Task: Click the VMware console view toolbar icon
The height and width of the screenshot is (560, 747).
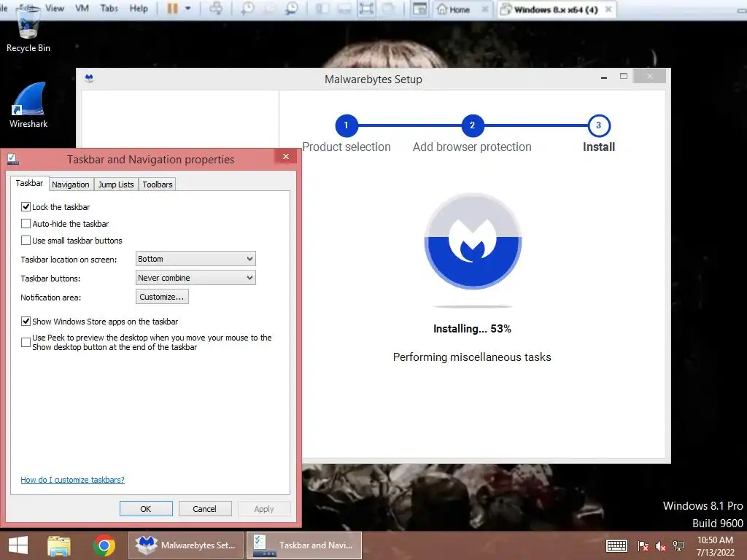Action: 419,9
